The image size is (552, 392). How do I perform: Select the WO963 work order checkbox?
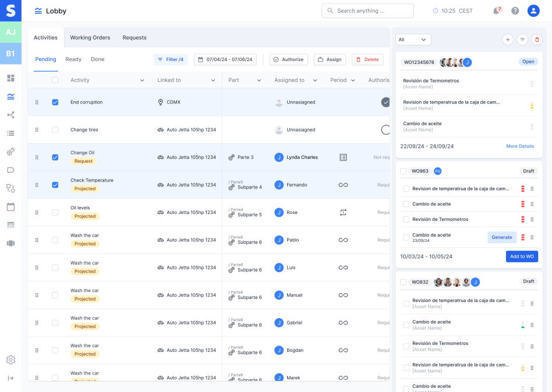[x=404, y=172]
